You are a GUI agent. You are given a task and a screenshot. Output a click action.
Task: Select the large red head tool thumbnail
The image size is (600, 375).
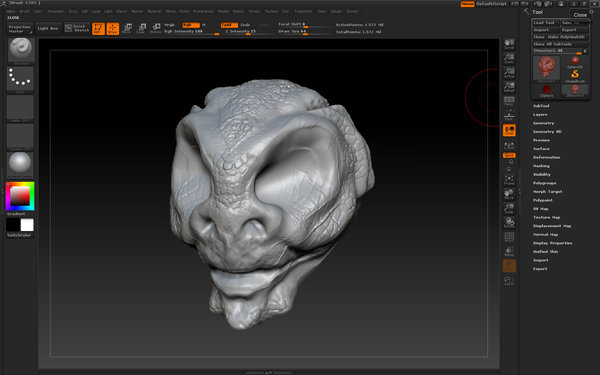pyautogui.click(x=546, y=68)
